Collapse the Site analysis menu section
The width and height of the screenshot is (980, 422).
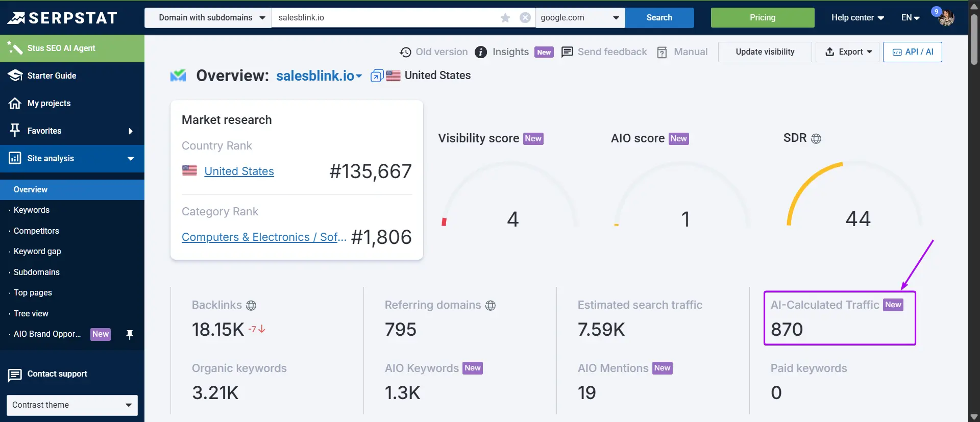72,159
